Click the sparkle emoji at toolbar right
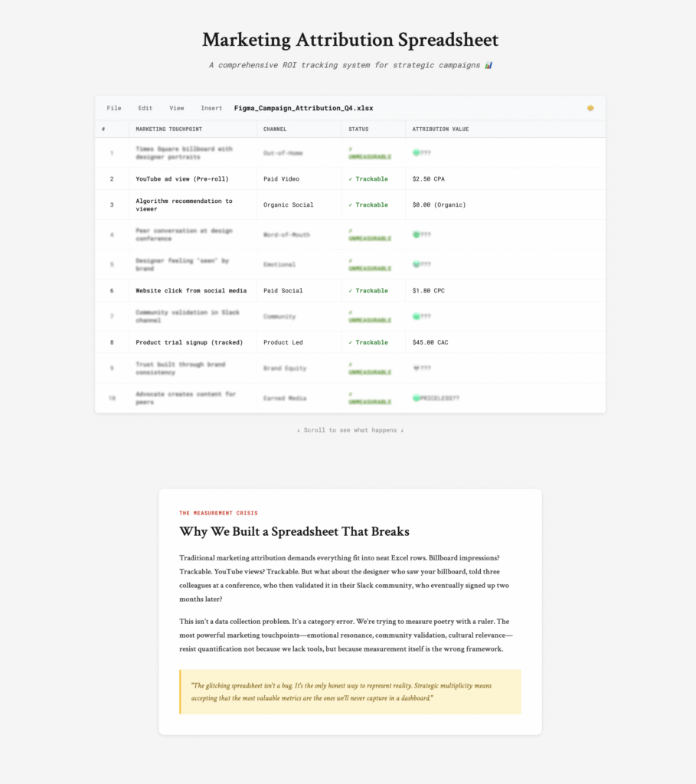The height and width of the screenshot is (784, 696). [x=590, y=108]
